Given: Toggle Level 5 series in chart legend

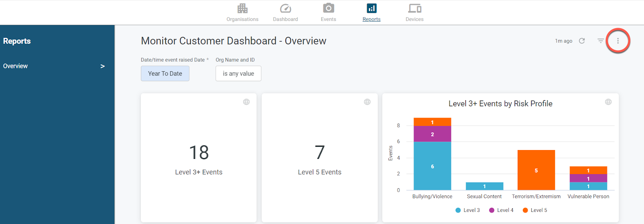Looking at the screenshot, I should [535, 210].
